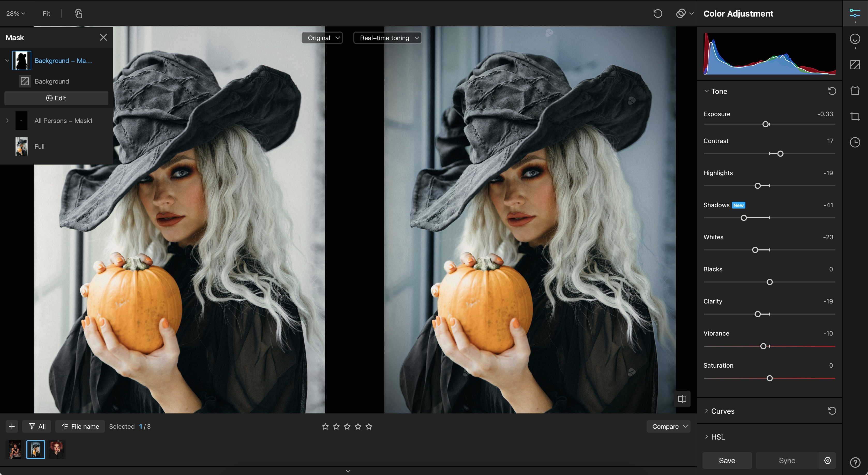Open the face retouch smiley panel

pos(855,39)
